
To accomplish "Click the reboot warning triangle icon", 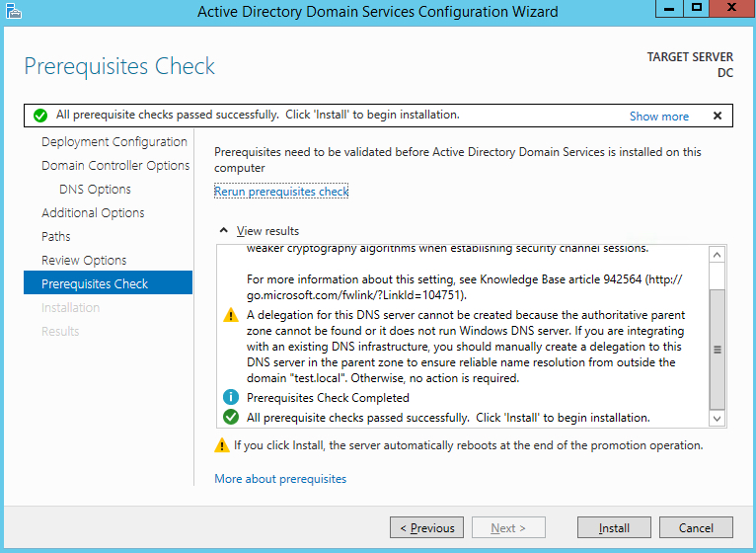I will pos(222,445).
